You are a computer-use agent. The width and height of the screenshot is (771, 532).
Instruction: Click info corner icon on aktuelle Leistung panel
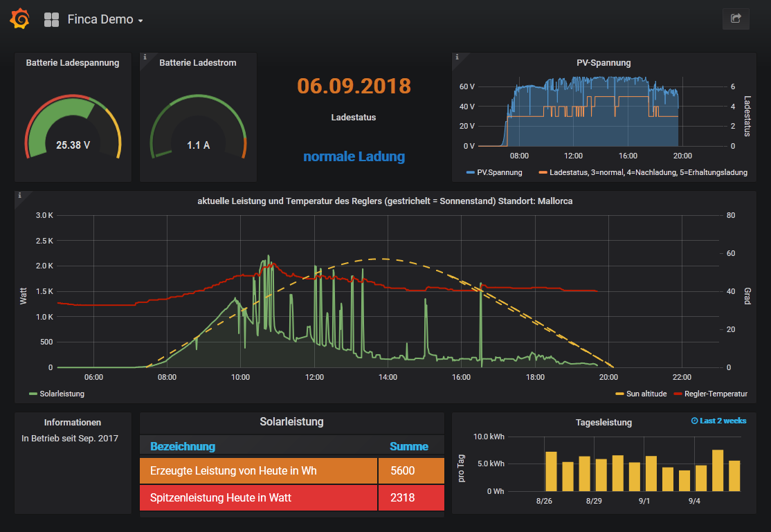point(19,196)
